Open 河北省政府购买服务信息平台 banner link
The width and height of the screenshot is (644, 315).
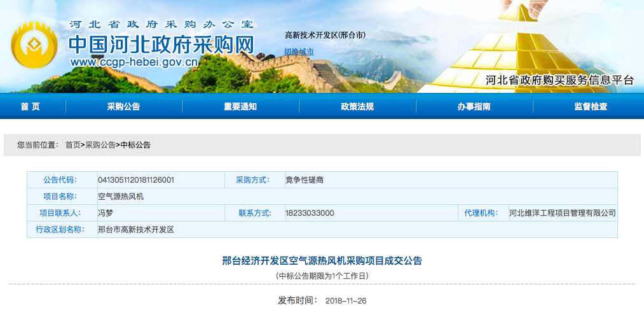(x=559, y=80)
